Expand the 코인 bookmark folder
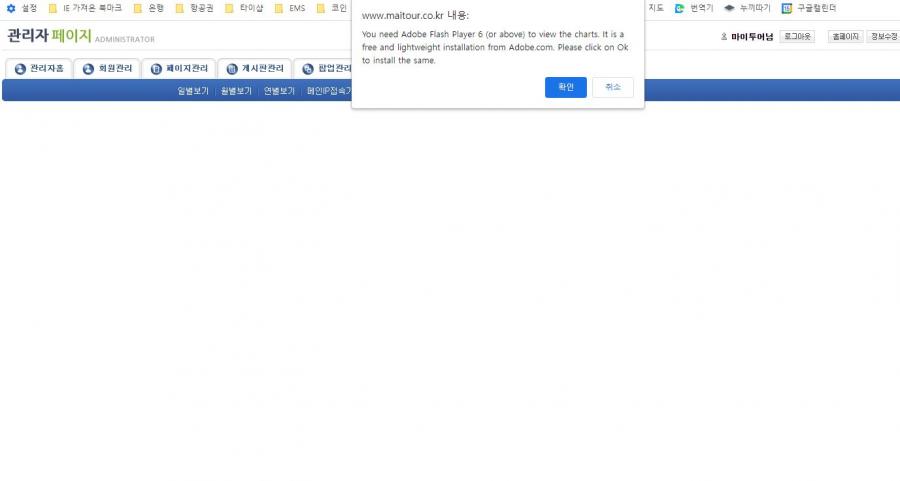 coord(332,8)
